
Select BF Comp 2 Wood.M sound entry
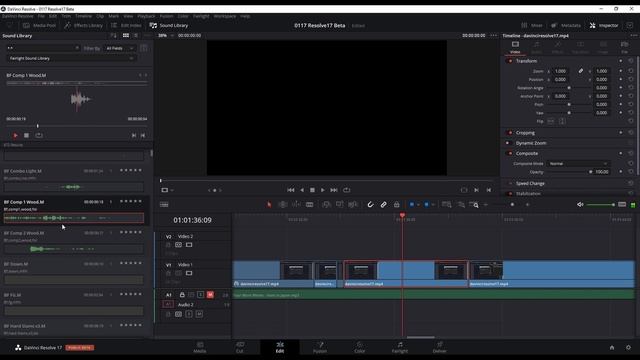(x=73, y=241)
